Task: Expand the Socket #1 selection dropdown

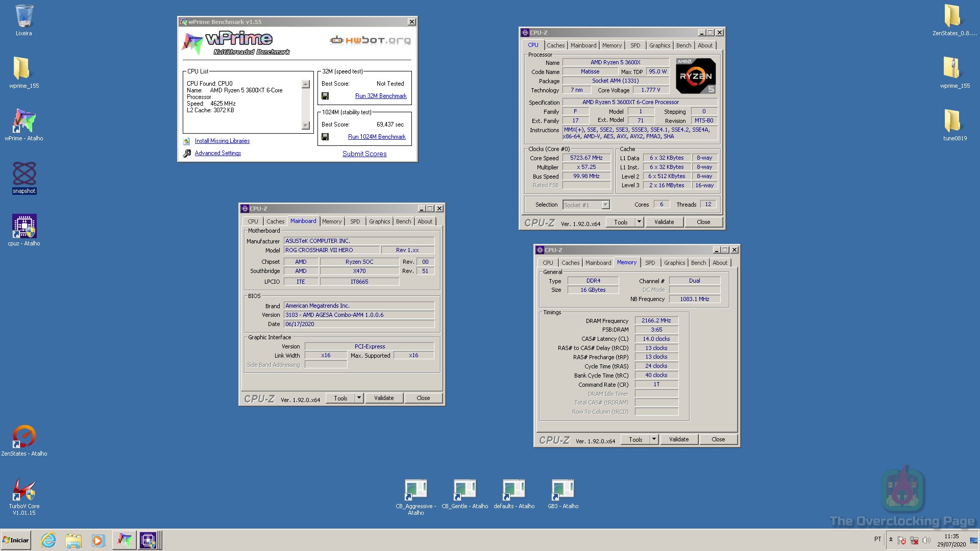Action: [605, 205]
